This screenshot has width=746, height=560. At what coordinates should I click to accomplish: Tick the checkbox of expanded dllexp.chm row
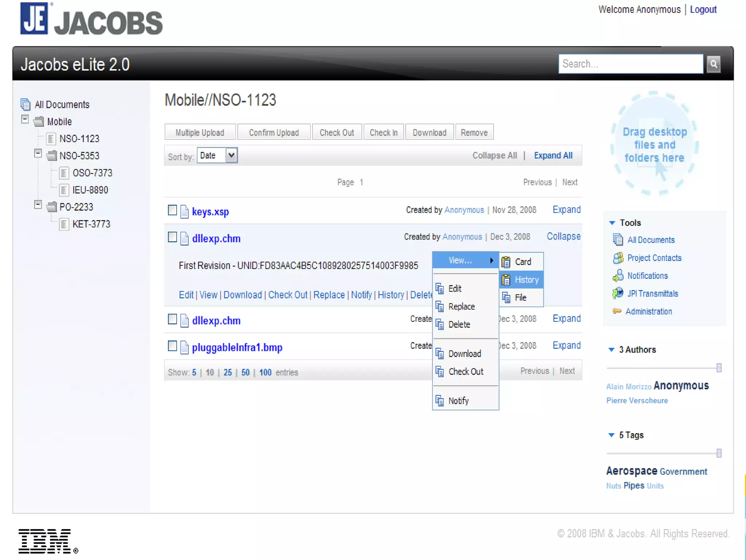pos(172,237)
